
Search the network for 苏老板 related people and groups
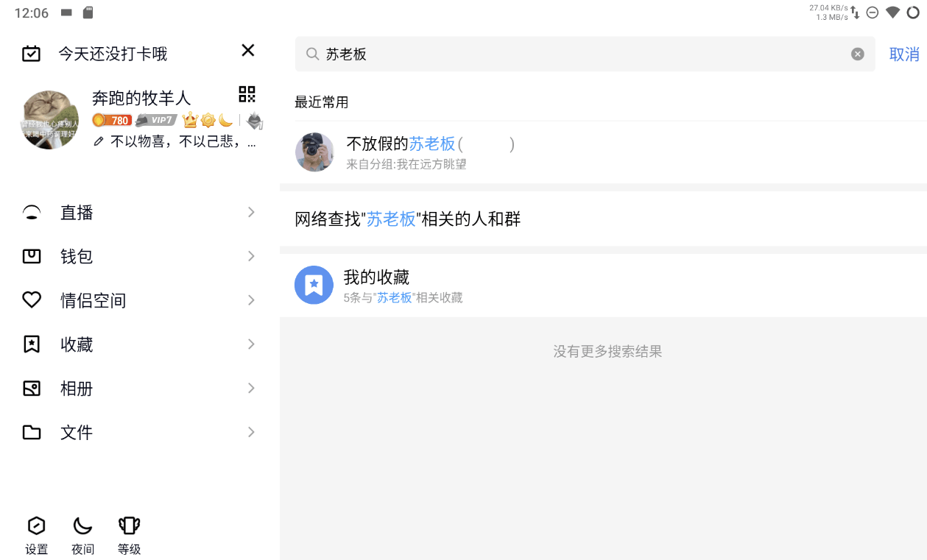408,219
